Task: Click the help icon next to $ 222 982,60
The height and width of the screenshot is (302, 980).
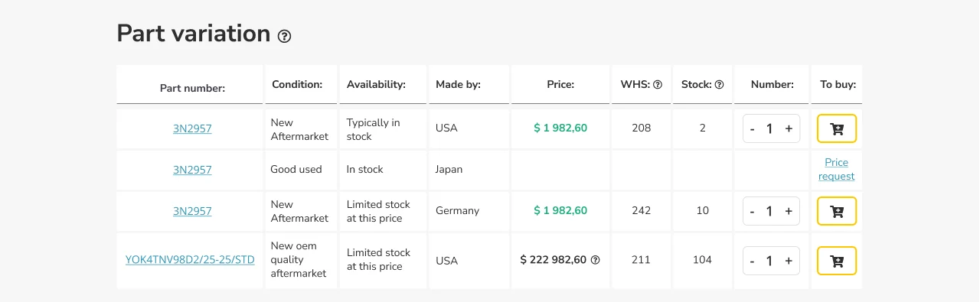Action: pyautogui.click(x=596, y=260)
